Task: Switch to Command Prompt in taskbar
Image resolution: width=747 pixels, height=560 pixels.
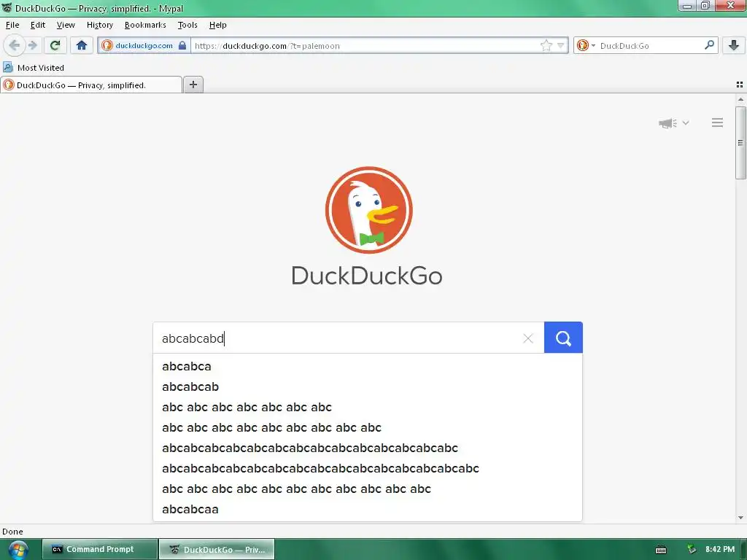Action: point(99,550)
